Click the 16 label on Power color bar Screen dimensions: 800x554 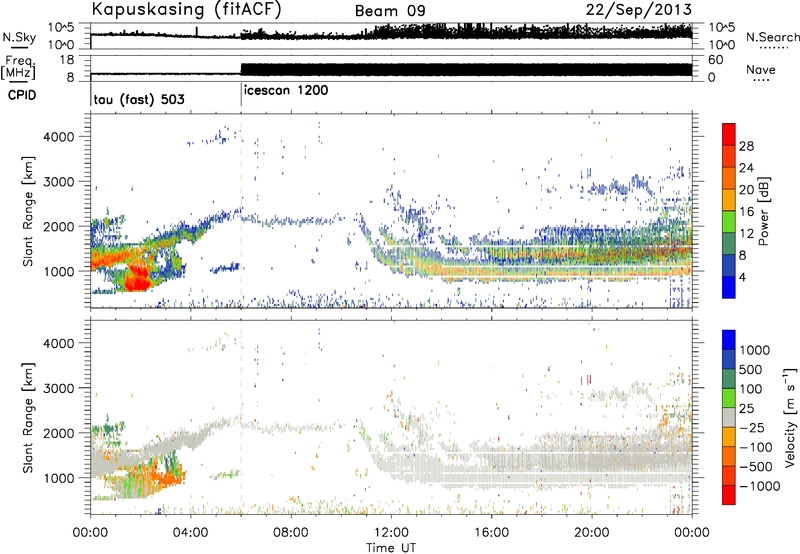pos(746,212)
